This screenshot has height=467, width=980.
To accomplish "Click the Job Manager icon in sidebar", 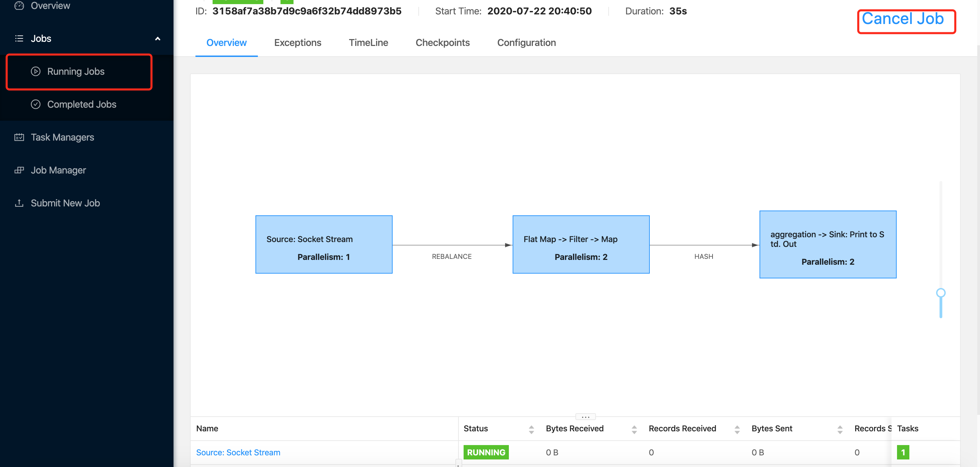I will pyautogui.click(x=19, y=170).
